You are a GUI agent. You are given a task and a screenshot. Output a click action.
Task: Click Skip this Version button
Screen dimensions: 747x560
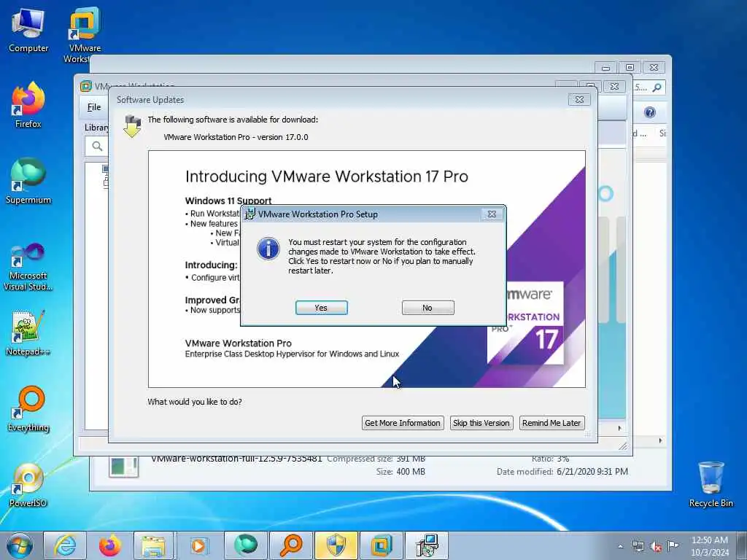point(481,423)
